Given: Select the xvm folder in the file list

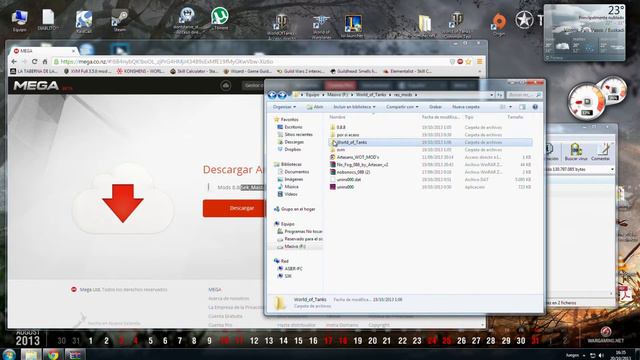Looking at the screenshot, I should (431, 150).
